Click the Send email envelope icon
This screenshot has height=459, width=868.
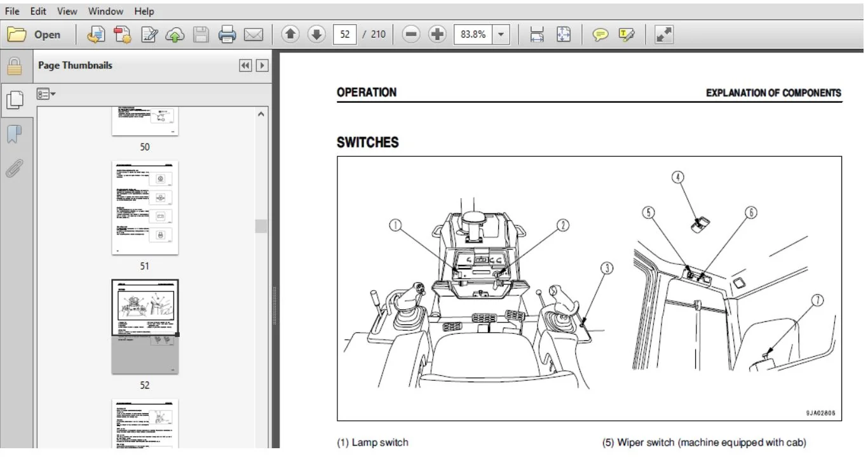click(254, 35)
